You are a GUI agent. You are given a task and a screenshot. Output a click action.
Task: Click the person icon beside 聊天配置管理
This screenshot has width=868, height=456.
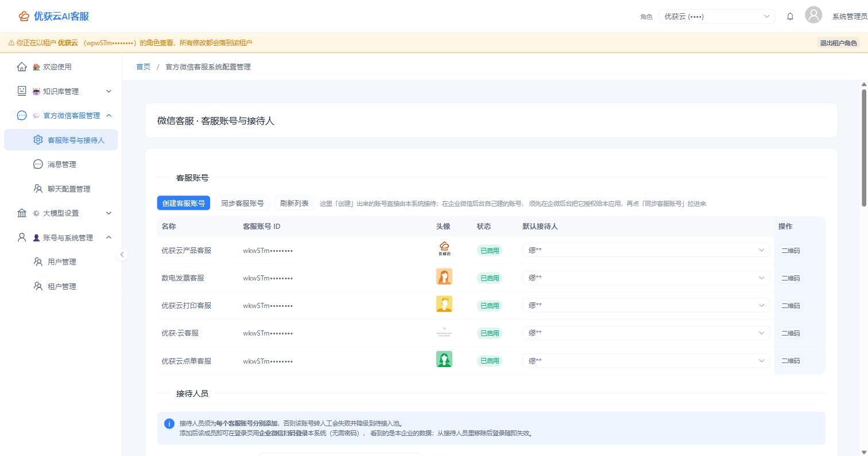pyautogui.click(x=38, y=189)
